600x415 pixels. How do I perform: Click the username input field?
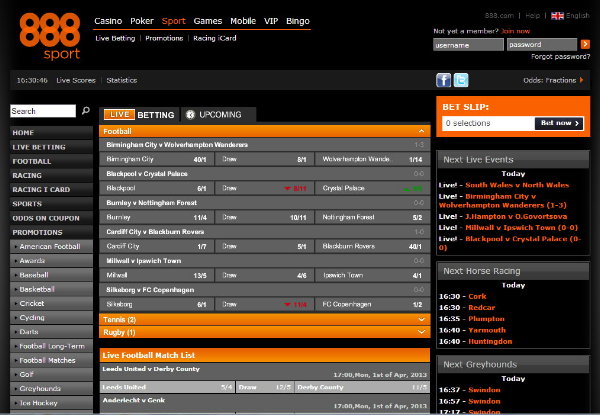pyautogui.click(x=468, y=45)
